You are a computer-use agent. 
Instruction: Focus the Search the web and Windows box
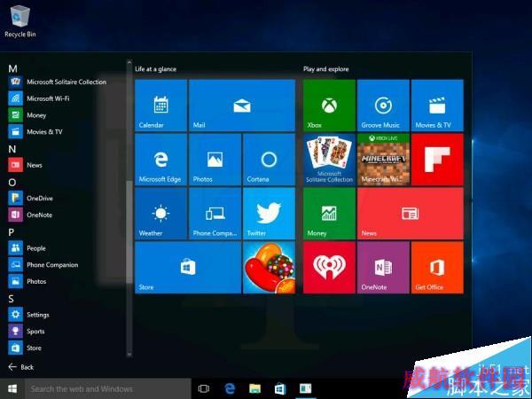pyautogui.click(x=108, y=388)
